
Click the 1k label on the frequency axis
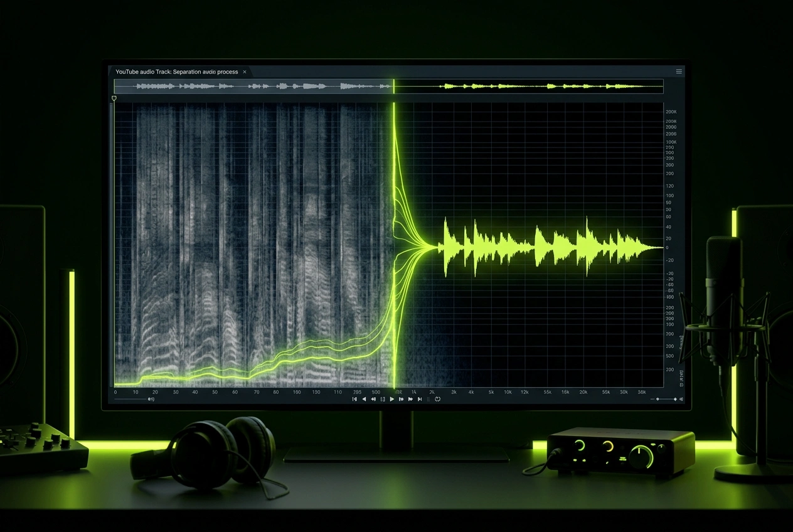413,391
